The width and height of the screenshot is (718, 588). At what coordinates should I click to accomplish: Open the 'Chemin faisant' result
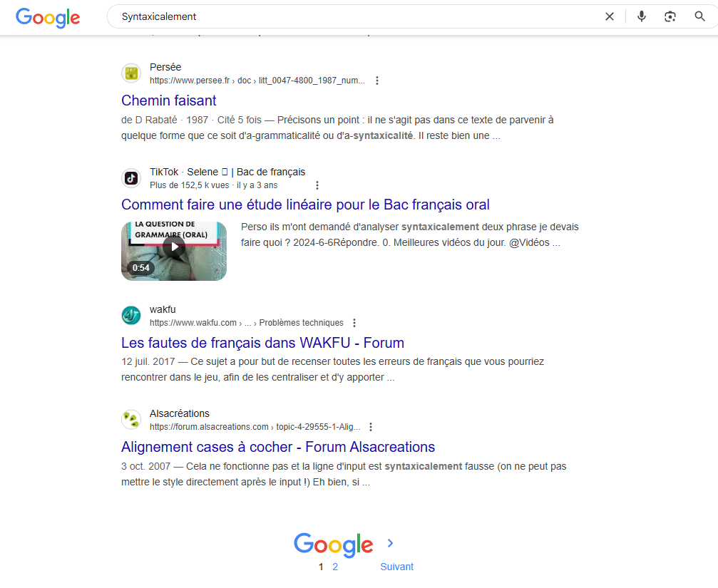coord(168,100)
